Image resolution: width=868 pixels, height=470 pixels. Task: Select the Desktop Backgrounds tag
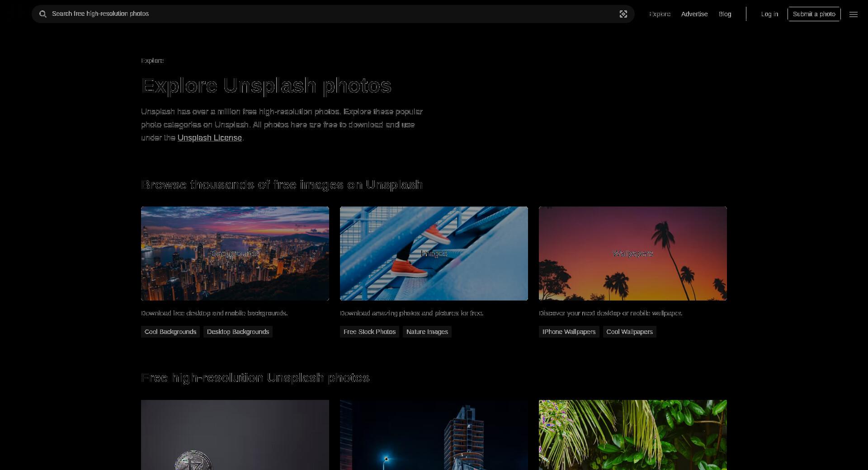238,332
